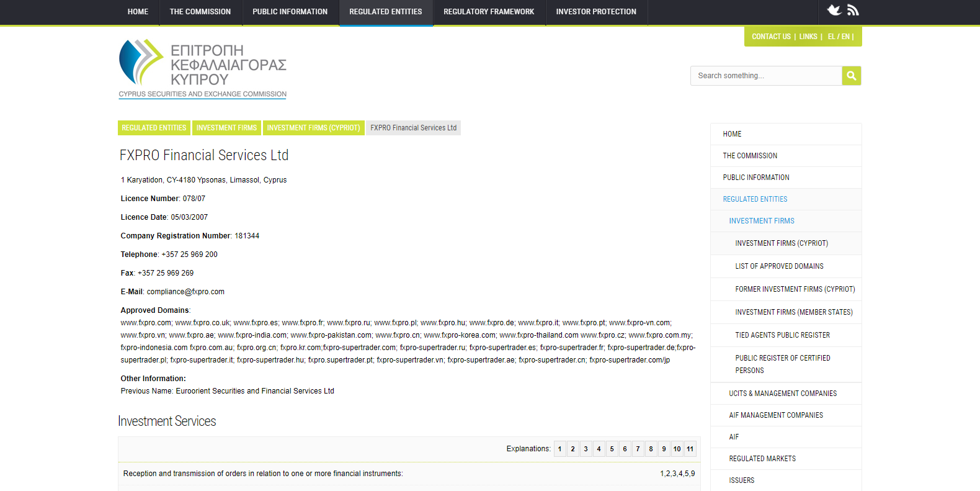Open AIF MANAGEMENT COMPANIES
The image size is (980, 491).
[786, 415]
